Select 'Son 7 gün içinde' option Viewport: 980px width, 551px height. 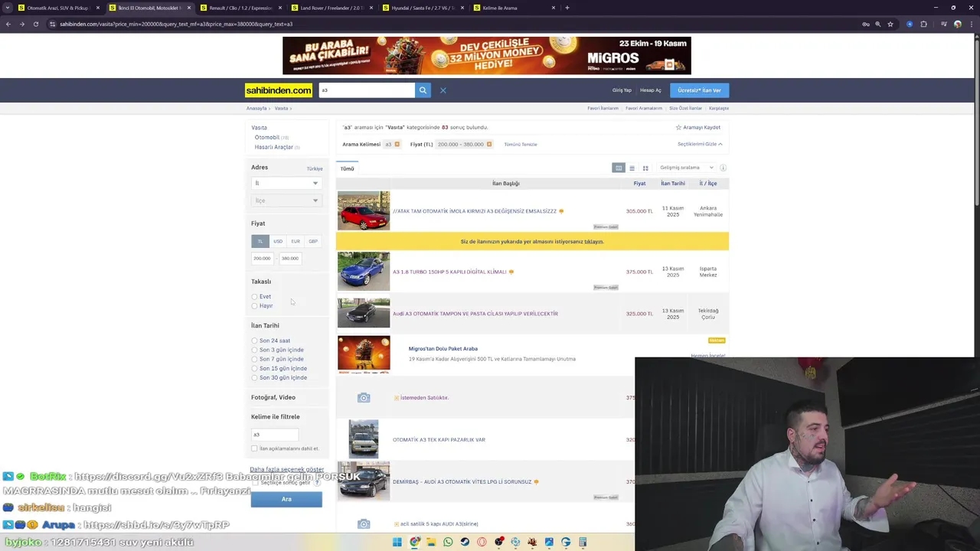coord(254,359)
